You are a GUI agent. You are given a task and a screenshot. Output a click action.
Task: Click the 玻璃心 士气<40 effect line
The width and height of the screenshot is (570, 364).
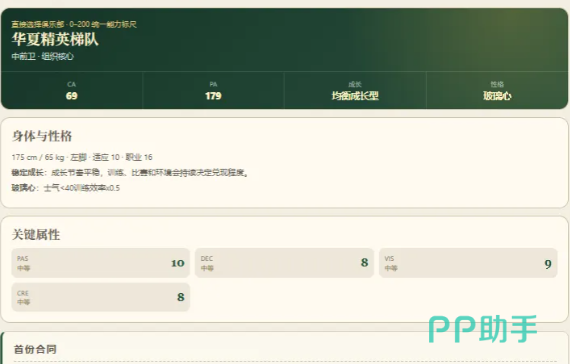66,188
